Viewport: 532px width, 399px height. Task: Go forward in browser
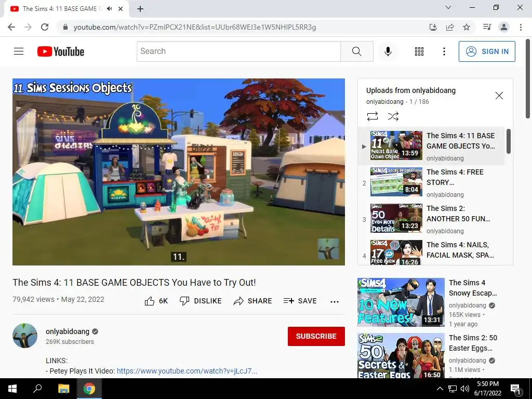click(28, 27)
